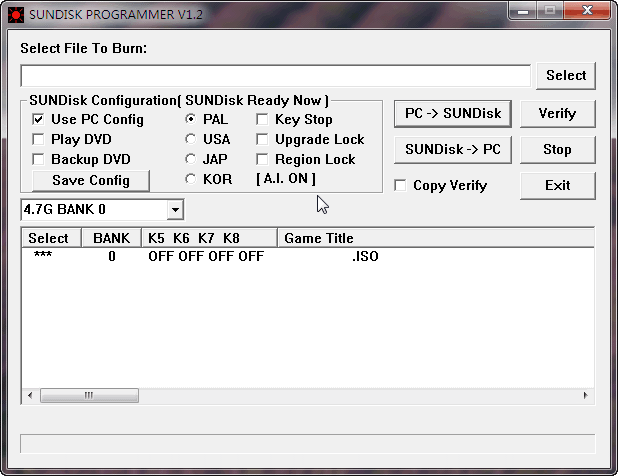
Task: Click the SUNDISK red sun app icon
Action: coord(16,15)
